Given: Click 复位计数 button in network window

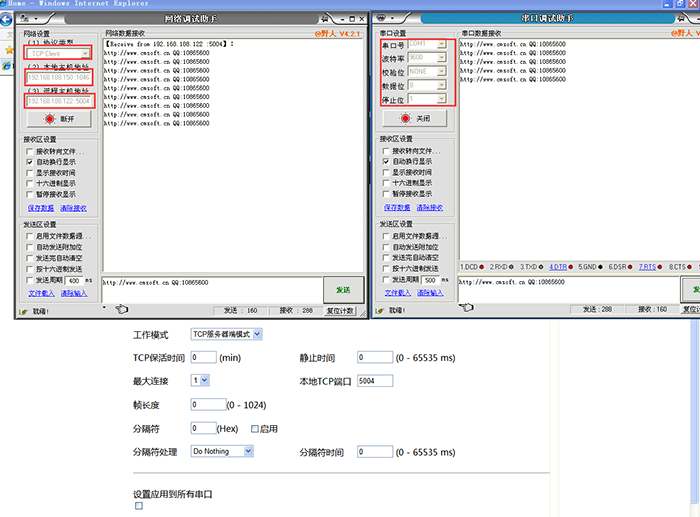Looking at the screenshot, I should click(341, 310).
